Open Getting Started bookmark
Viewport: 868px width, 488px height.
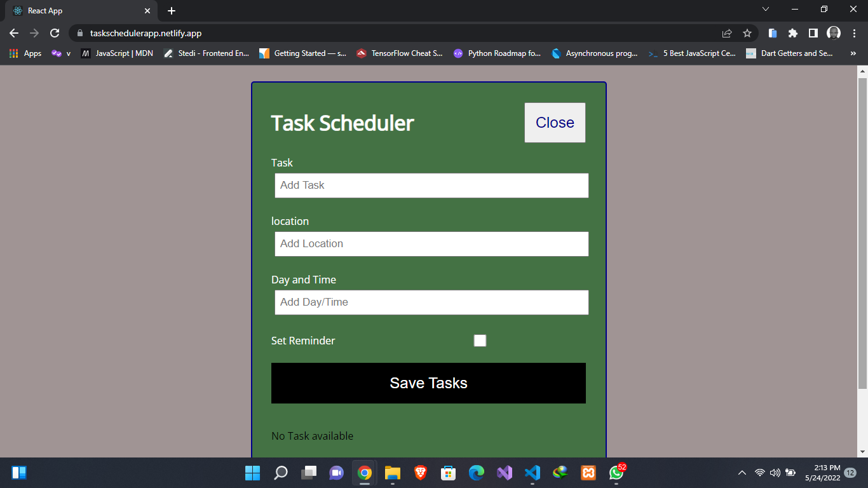click(303, 53)
